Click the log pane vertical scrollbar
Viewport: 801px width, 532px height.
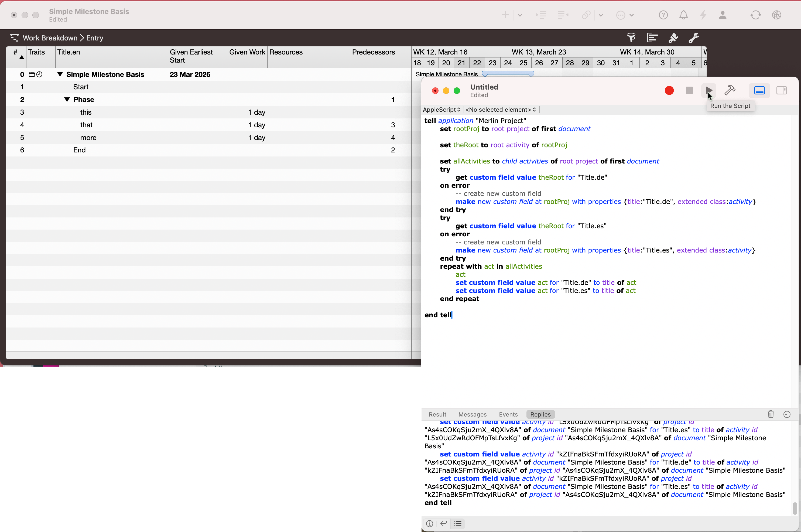tap(795, 509)
